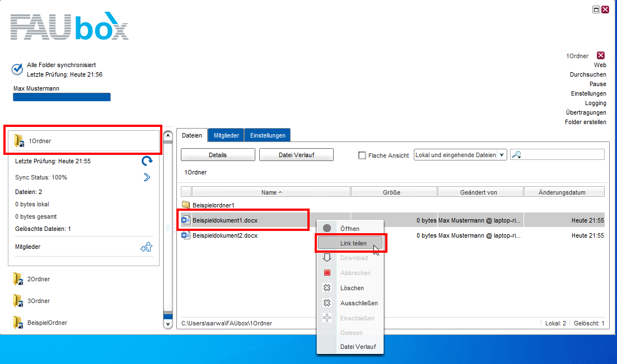Click the circle icon beside Öffnen
Screen dimensions: 617x364
click(x=327, y=228)
